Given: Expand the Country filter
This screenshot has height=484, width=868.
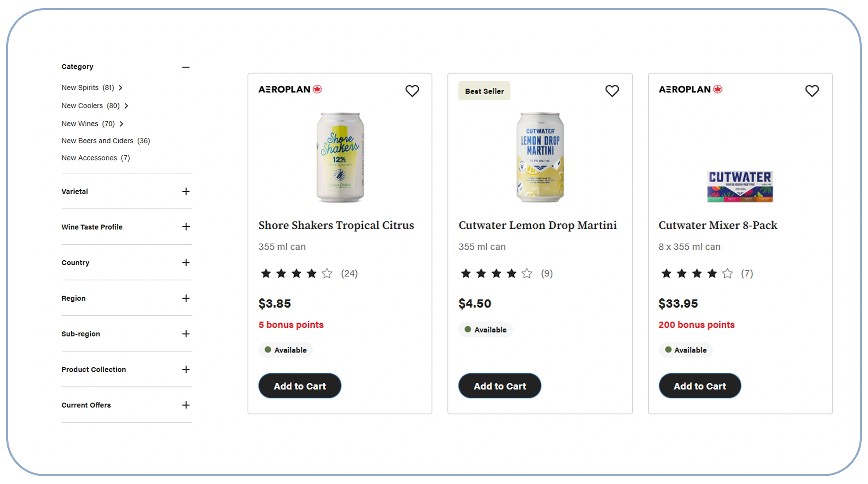Looking at the screenshot, I should (x=186, y=263).
